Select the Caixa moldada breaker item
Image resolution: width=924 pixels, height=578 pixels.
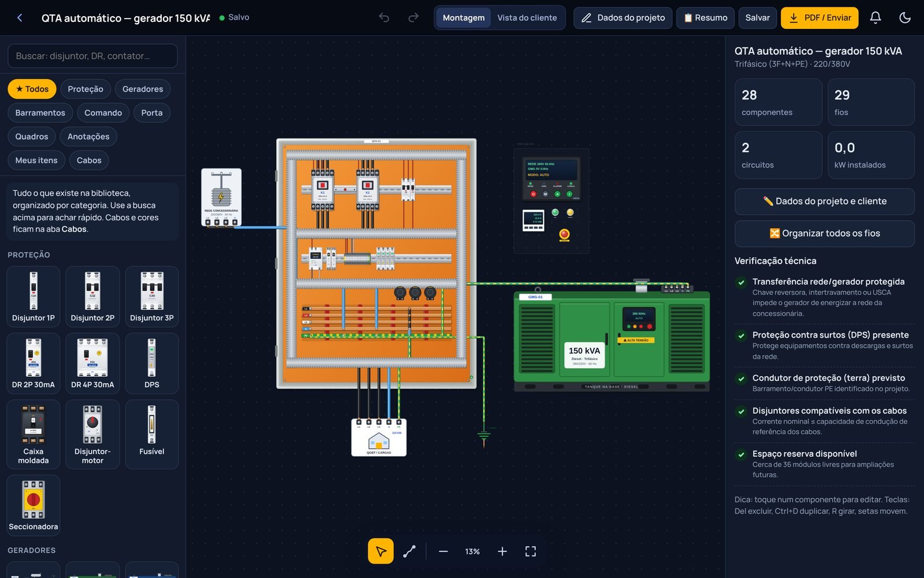(33, 435)
